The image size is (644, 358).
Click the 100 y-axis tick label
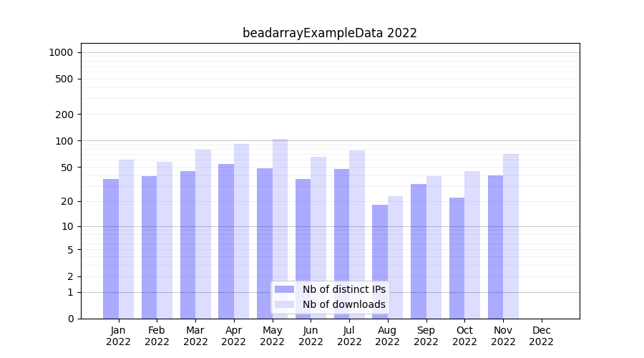point(64,141)
